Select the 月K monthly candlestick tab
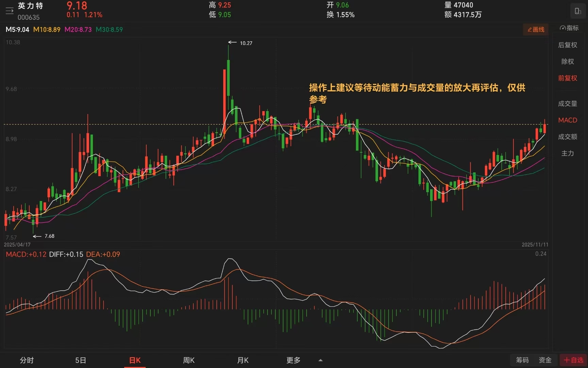This screenshot has width=588, height=368. click(x=243, y=360)
